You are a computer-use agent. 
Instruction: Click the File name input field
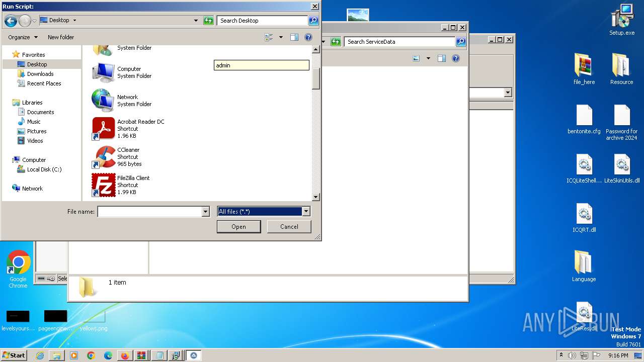coord(149,212)
